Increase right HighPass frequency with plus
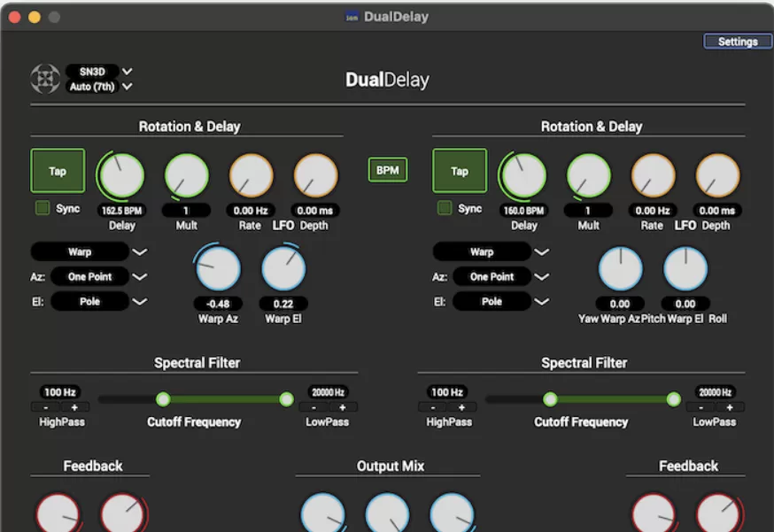The width and height of the screenshot is (774, 532). (x=461, y=408)
